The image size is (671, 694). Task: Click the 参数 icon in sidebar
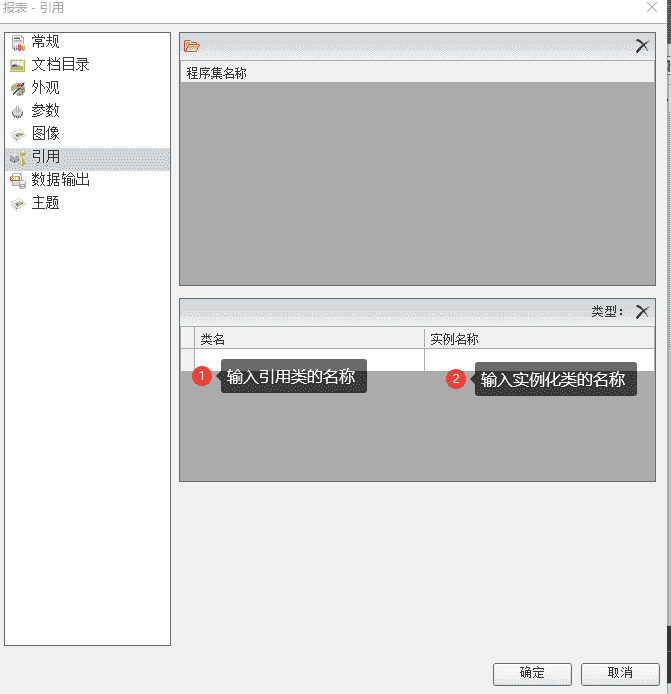click(18, 111)
